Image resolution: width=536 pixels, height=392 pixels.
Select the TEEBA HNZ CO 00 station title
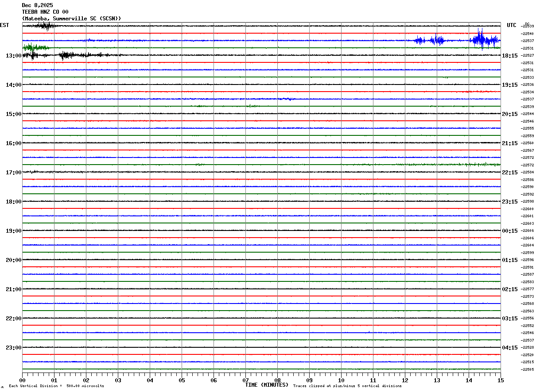pyautogui.click(x=45, y=12)
